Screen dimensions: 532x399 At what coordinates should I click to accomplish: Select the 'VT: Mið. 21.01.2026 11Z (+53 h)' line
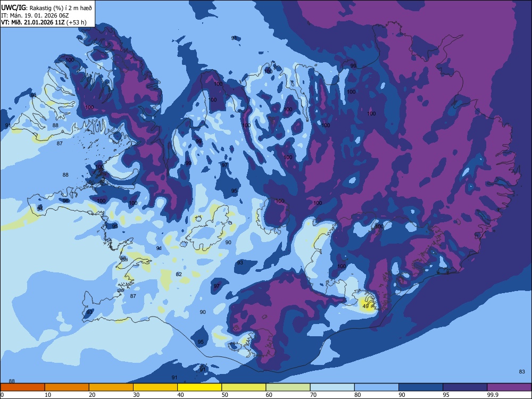click(44, 22)
